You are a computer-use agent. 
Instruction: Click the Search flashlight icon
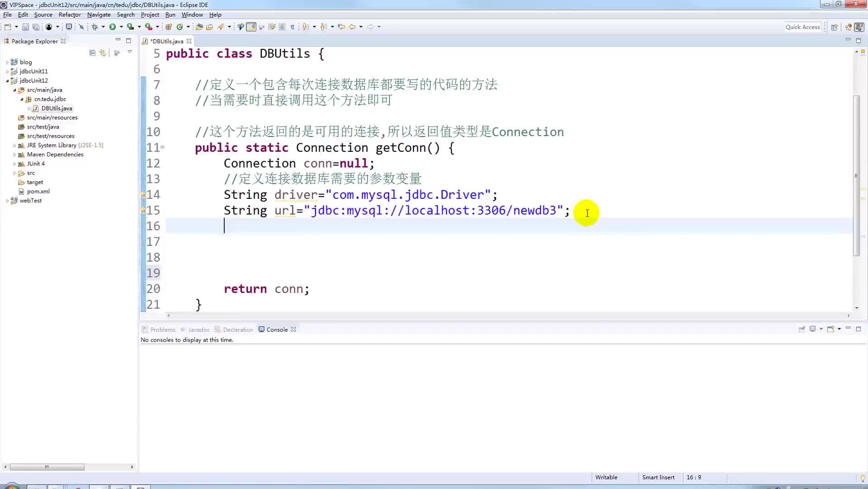tap(221, 27)
